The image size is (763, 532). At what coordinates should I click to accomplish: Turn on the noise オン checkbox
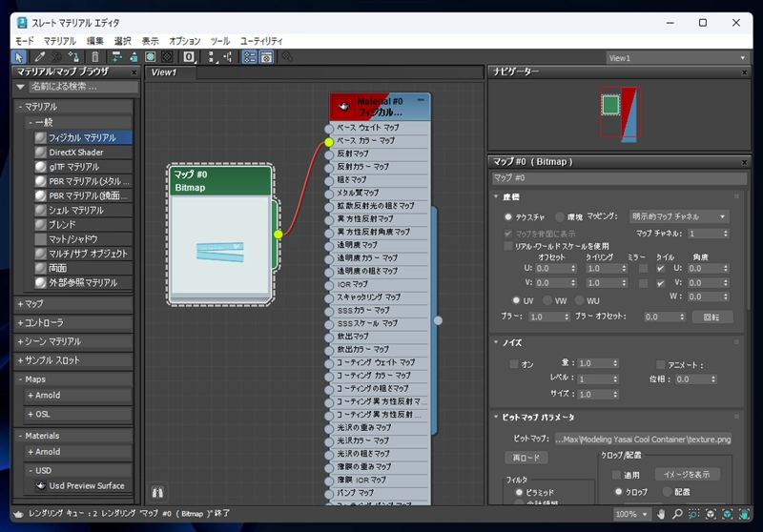pos(514,364)
